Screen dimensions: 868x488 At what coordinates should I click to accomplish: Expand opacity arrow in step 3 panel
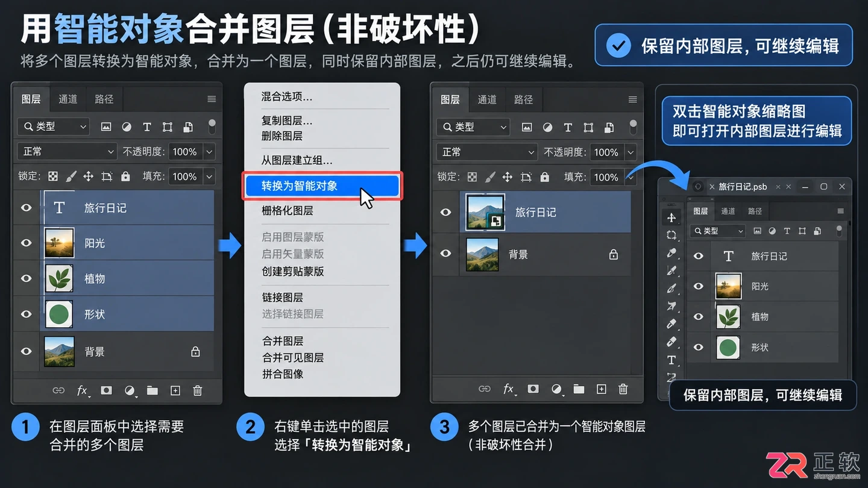631,152
